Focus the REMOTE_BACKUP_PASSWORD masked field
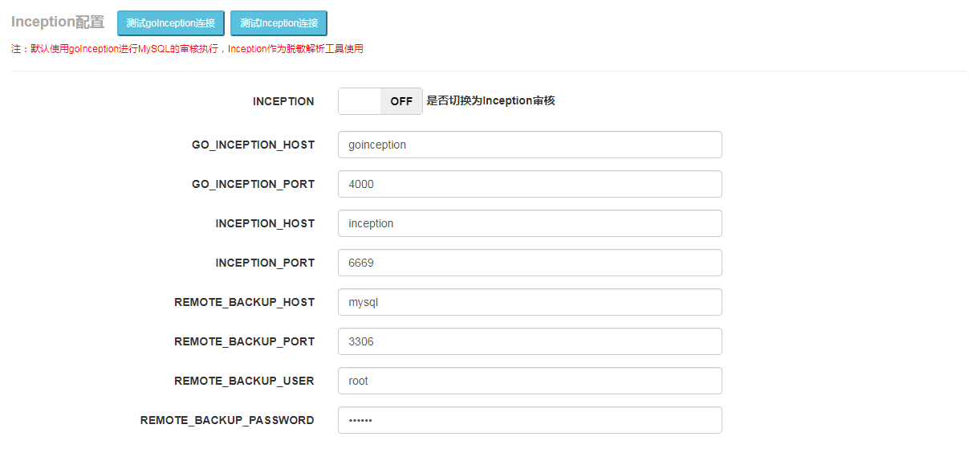Image resolution: width=980 pixels, height=453 pixels. tap(530, 420)
